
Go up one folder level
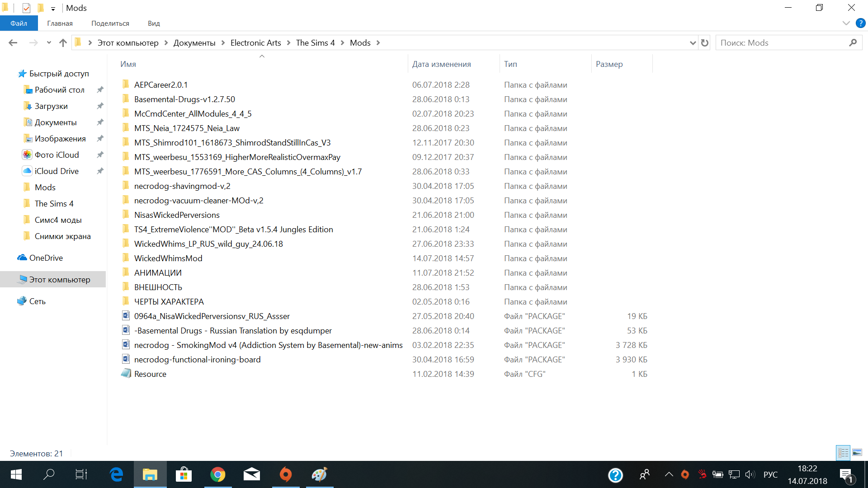click(63, 43)
